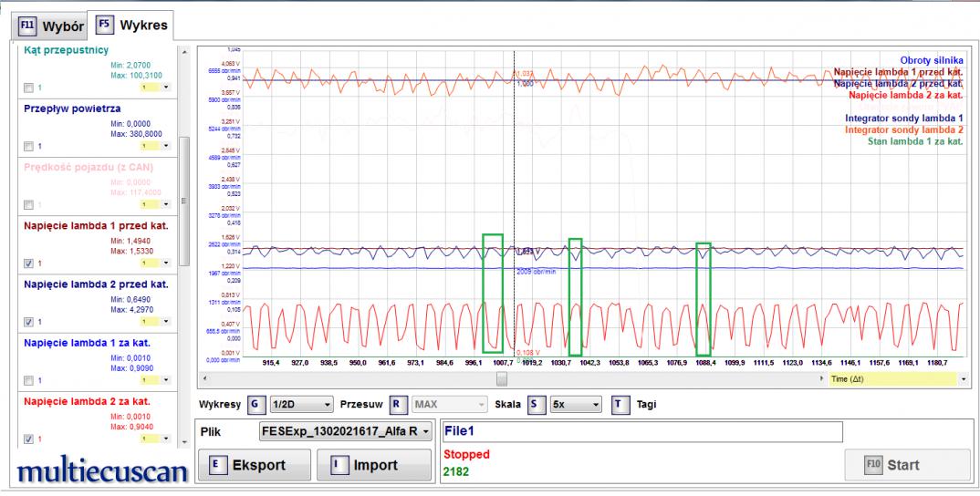Click the left arrow of the chart scrollbar
Screen dimensions: 980x496
click(x=205, y=377)
